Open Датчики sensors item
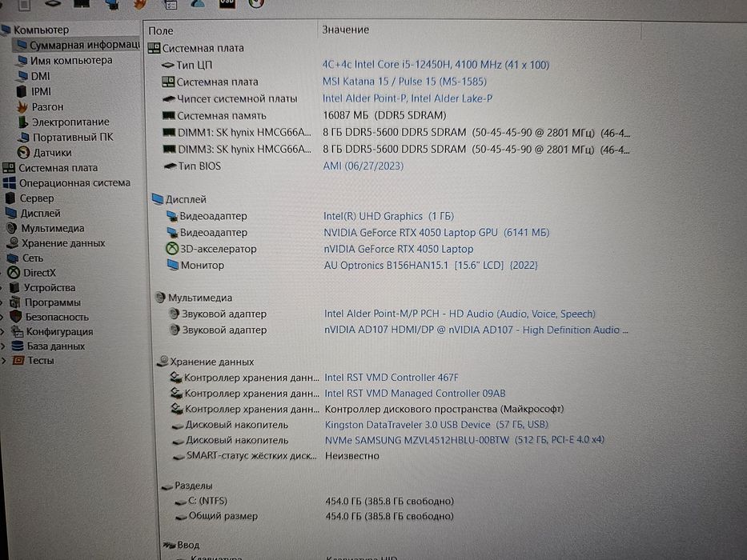 (52, 152)
